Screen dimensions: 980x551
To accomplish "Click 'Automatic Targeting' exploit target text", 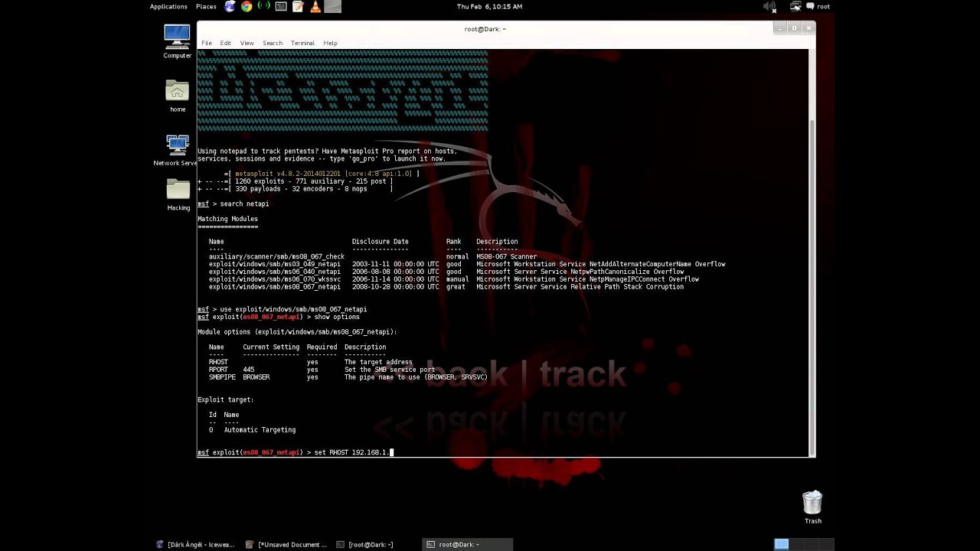I will [x=260, y=430].
